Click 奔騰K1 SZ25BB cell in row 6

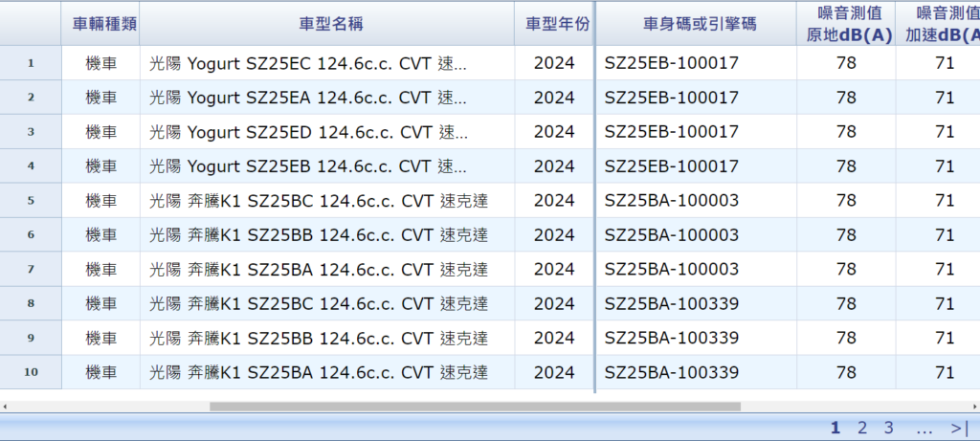[x=327, y=235]
